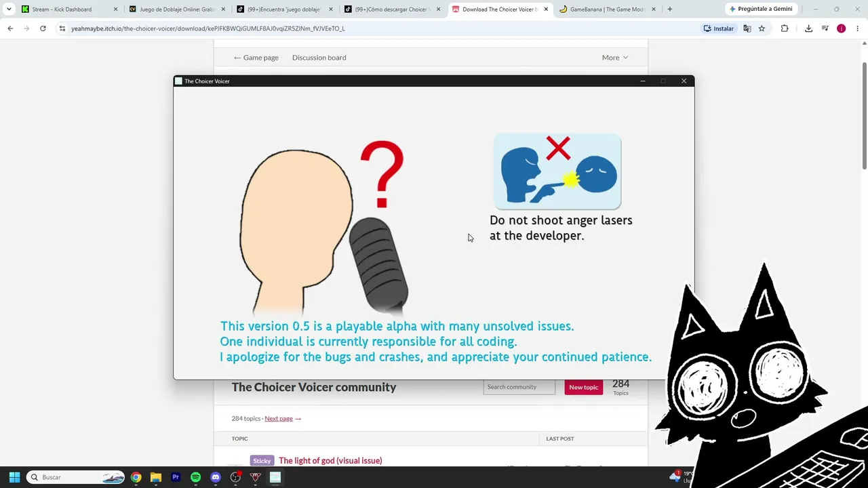Open Spotify from the taskbar

point(195,477)
